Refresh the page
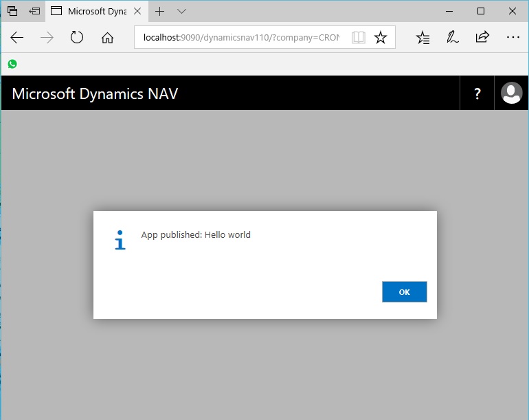 click(x=77, y=38)
